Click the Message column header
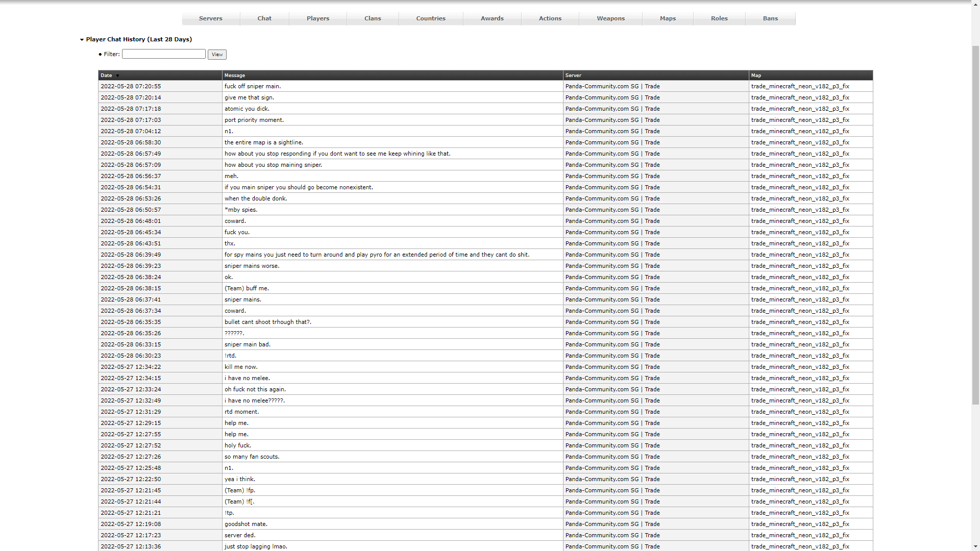 [x=235, y=76]
